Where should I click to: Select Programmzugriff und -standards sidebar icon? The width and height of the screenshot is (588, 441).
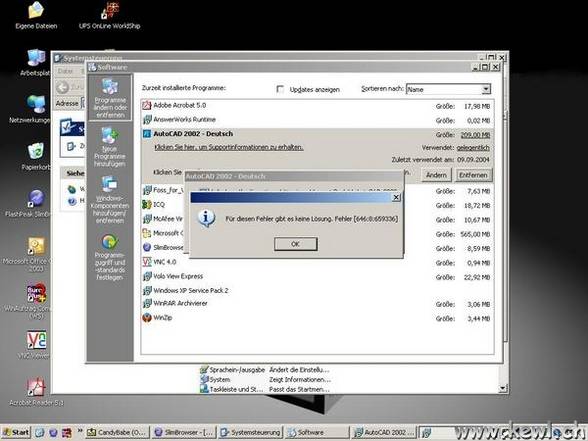coord(110,257)
